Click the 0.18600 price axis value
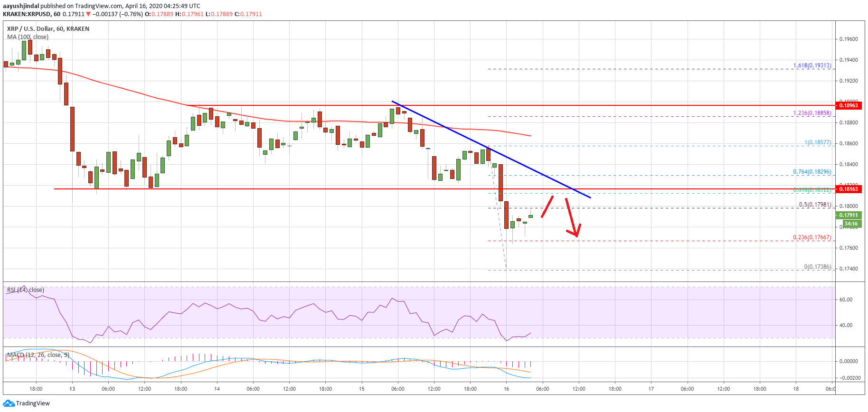868x412 pixels. coord(849,143)
